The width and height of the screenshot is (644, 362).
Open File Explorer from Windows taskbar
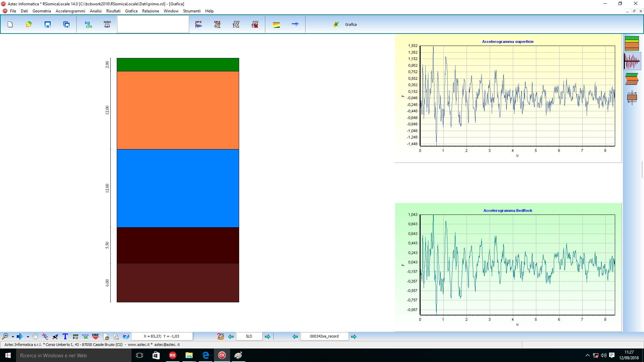click(x=189, y=355)
